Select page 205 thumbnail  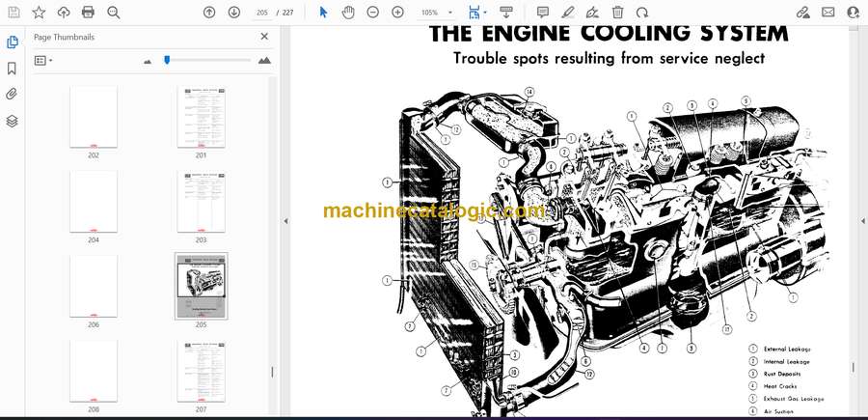click(x=201, y=286)
